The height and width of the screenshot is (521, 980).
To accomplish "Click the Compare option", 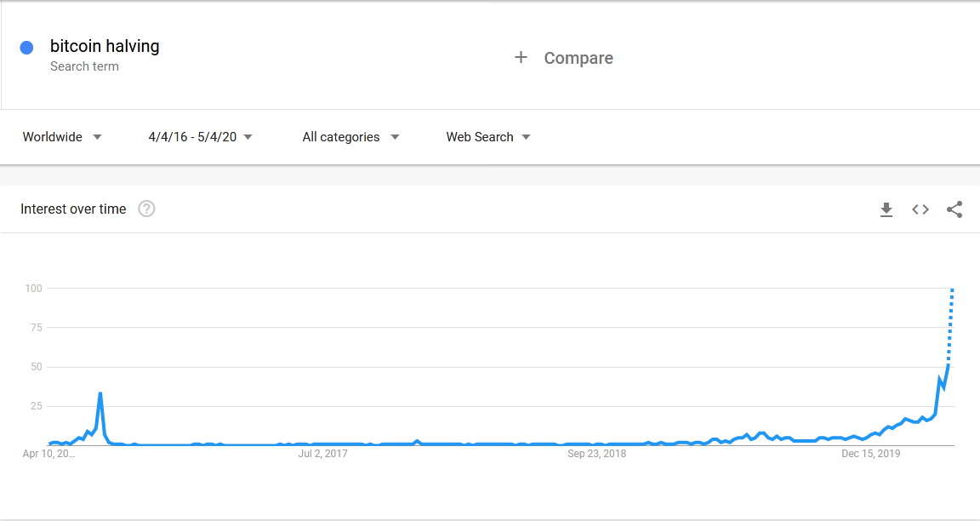I will click(578, 58).
